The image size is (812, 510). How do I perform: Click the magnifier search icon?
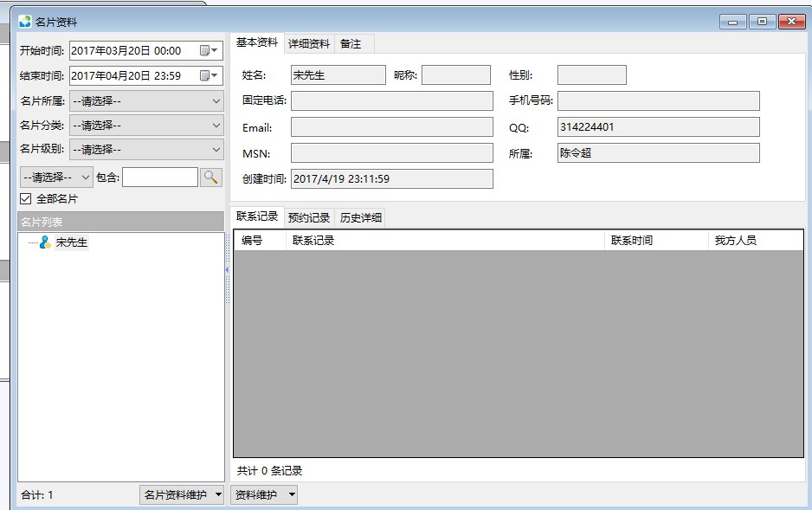pyautogui.click(x=211, y=177)
